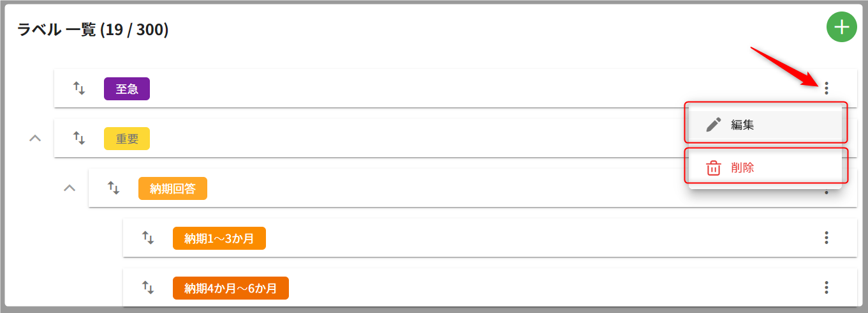Screen dimensions: 868x313
Task: Click the orange 納期回答 label tag
Action: (173, 188)
